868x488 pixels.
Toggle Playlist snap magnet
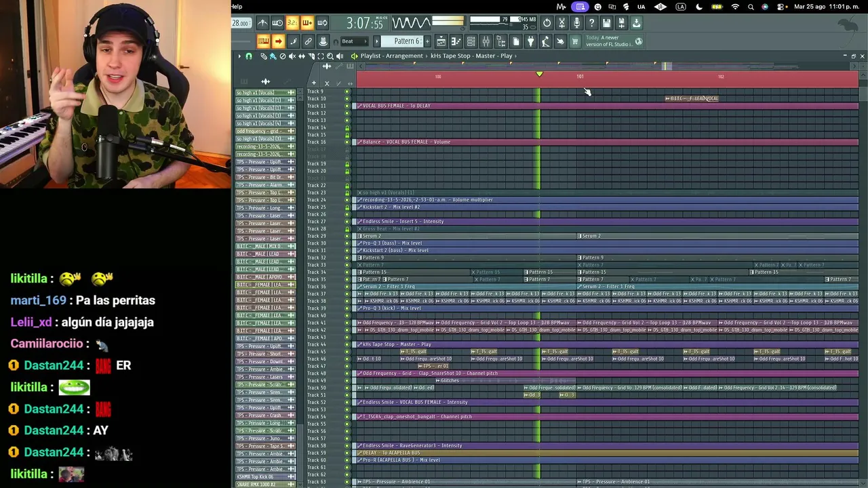(x=249, y=56)
